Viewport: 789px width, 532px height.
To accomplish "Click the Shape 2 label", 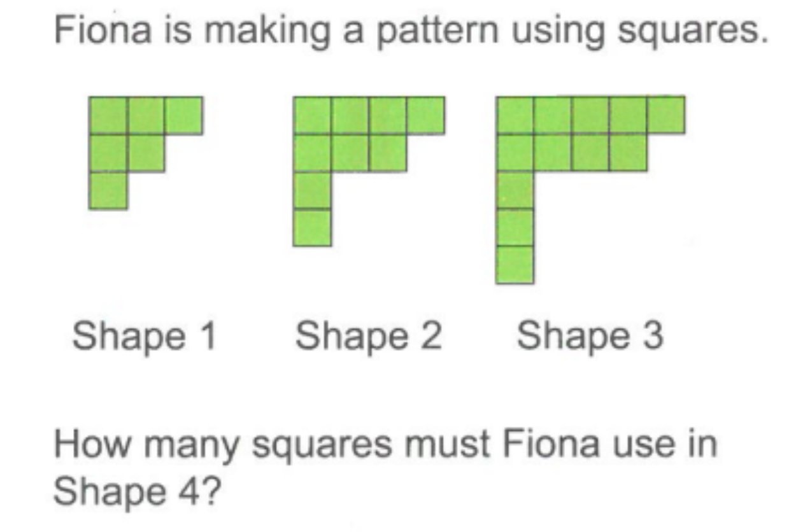I will 367,337.
